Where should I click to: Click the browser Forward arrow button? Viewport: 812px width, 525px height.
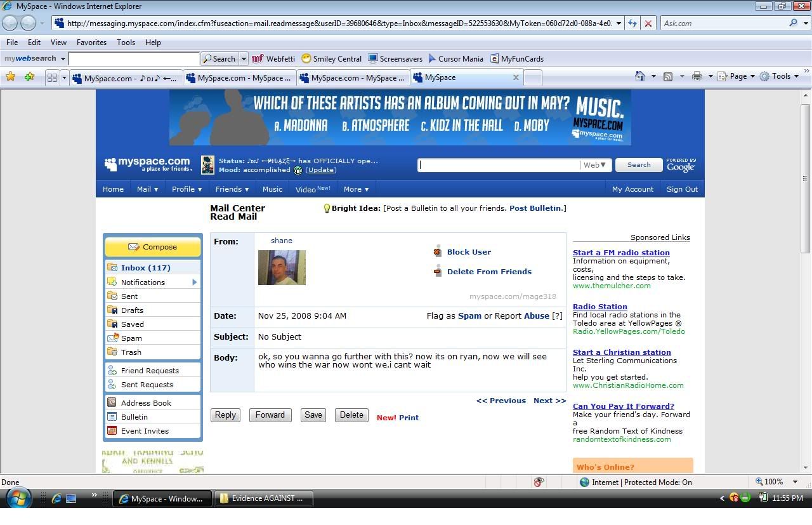28,23
